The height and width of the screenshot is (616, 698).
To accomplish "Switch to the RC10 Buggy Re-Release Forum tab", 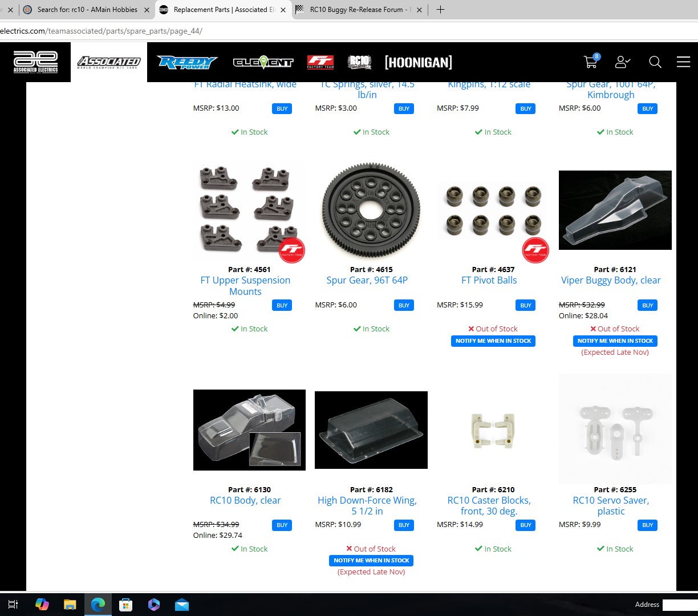I will pos(358,10).
